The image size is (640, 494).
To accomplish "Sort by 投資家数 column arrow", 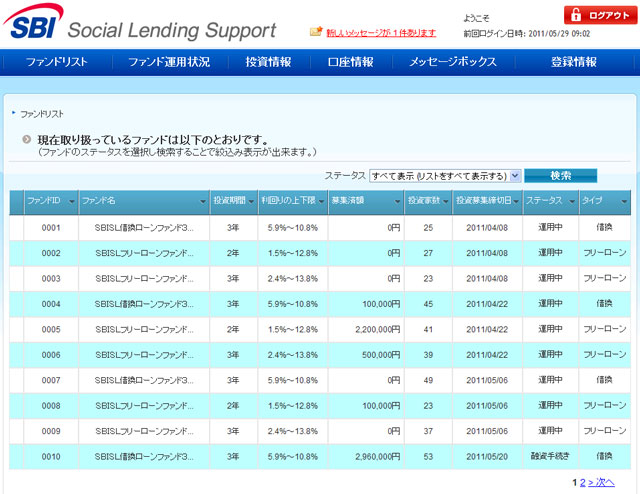I will [445, 201].
